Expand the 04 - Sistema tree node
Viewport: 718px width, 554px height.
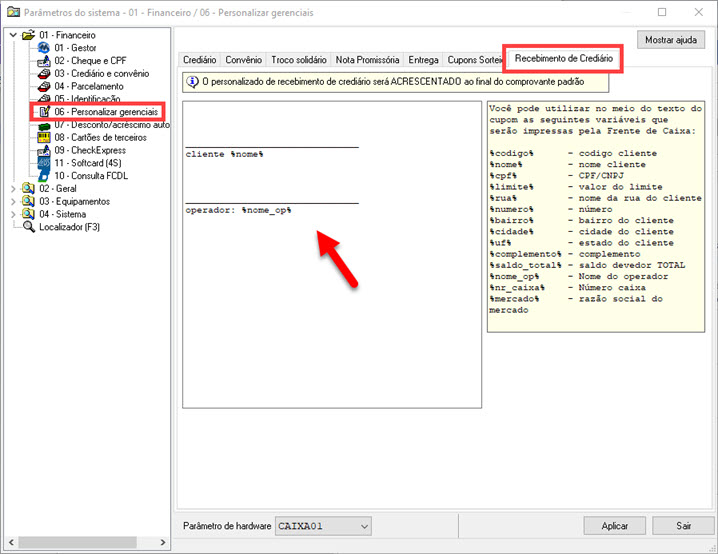13,214
